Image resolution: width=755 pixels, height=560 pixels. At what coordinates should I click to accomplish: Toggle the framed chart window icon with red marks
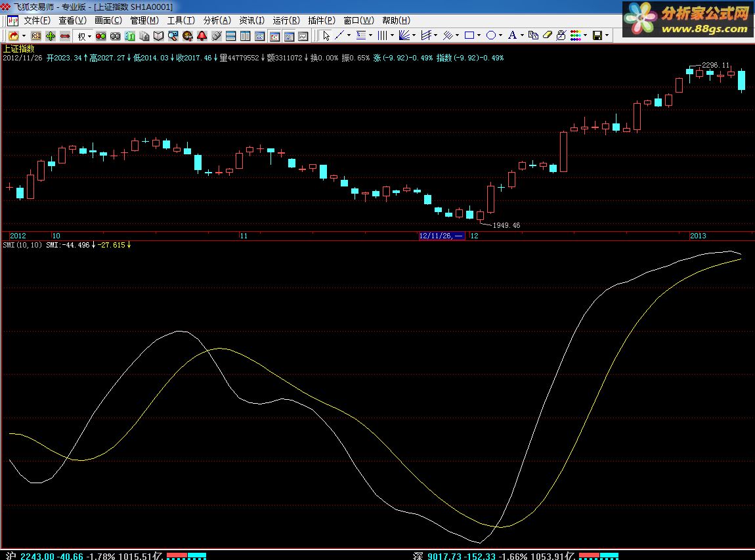click(x=274, y=35)
